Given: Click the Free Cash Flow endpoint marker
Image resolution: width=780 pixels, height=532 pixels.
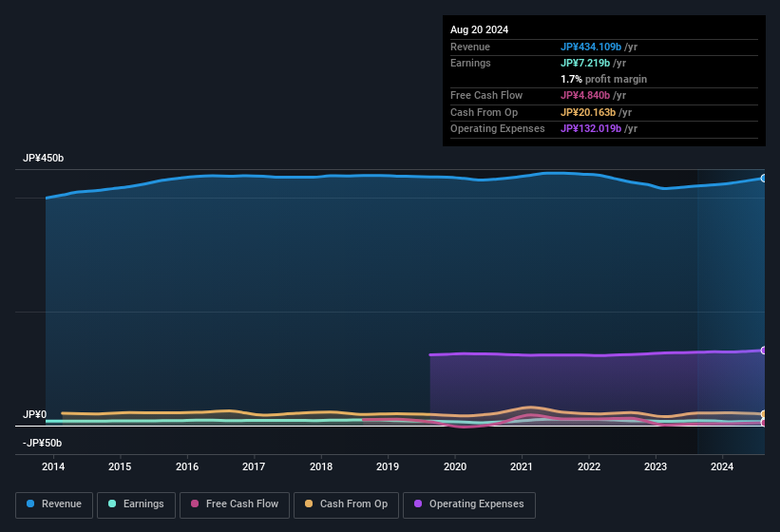Looking at the screenshot, I should (764, 423).
